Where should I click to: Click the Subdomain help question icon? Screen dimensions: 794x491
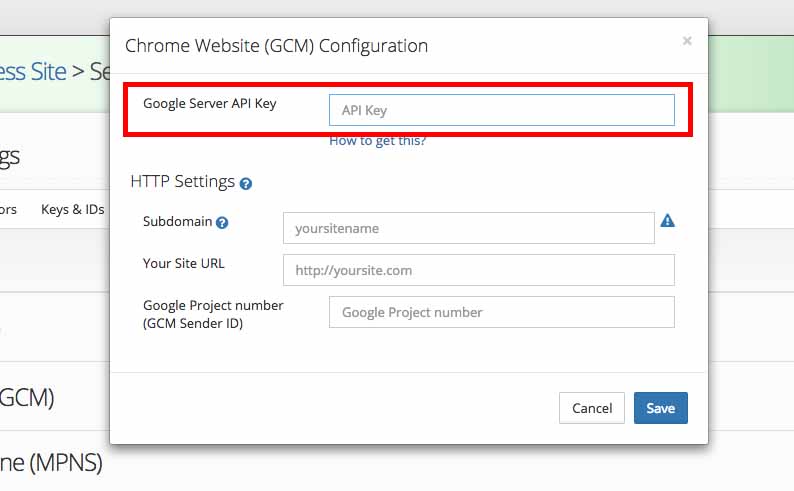222,223
